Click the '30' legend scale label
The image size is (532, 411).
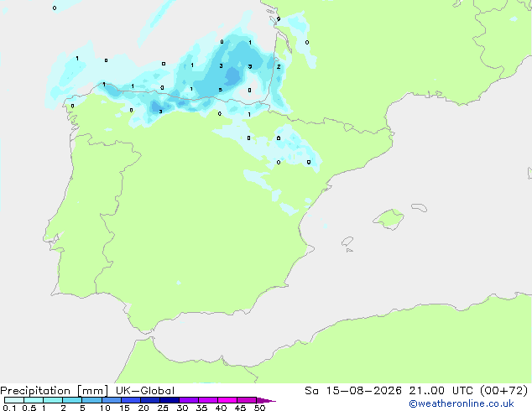tap(182, 408)
